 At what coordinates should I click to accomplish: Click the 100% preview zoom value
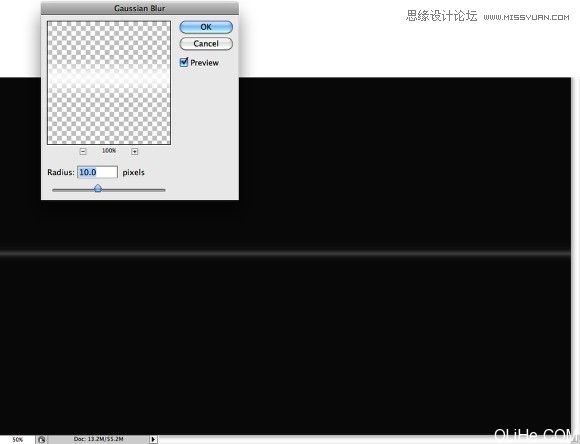pyautogui.click(x=109, y=151)
